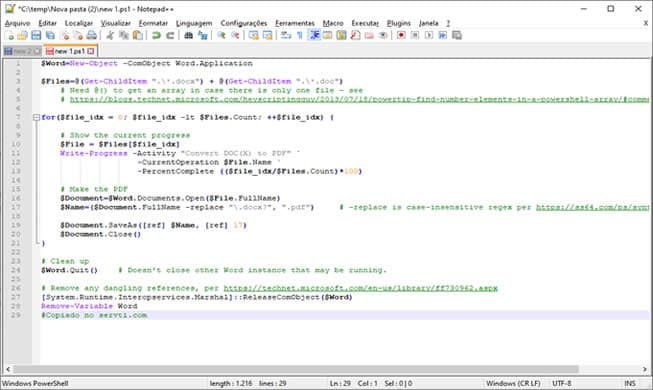Click Windows (CR LF) in the status bar
Image resolution: width=653 pixels, height=390 pixels.
(x=513, y=383)
